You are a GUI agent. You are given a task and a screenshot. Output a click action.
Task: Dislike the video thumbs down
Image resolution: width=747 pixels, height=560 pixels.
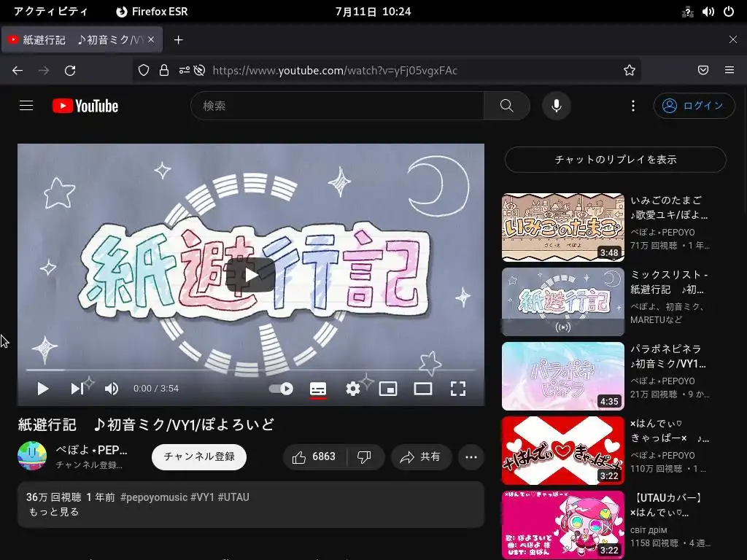coord(365,457)
